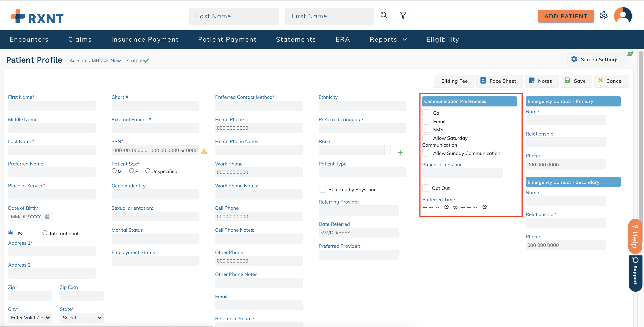Open the settings gear icon in header
The image size is (644, 327).
[604, 15]
